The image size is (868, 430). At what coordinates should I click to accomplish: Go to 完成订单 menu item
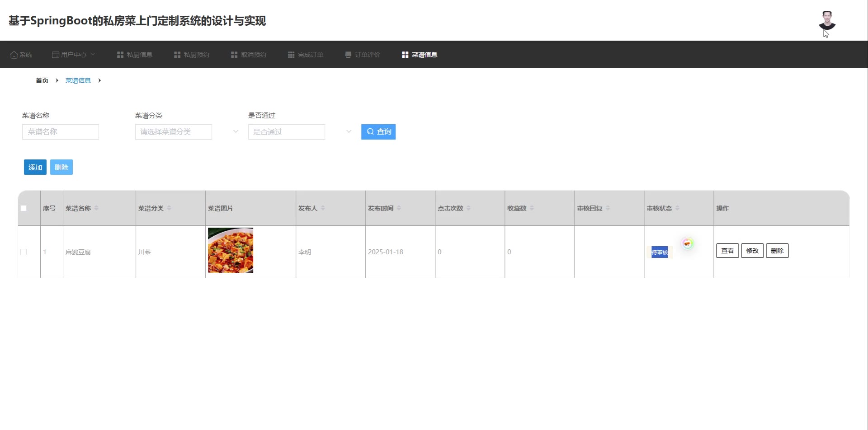click(306, 55)
